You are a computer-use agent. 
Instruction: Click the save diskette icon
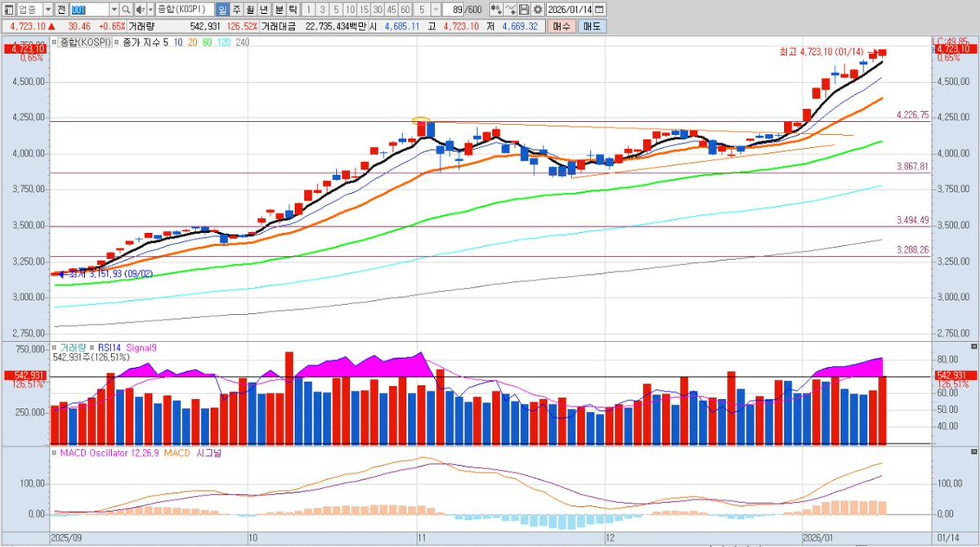(x=524, y=9)
